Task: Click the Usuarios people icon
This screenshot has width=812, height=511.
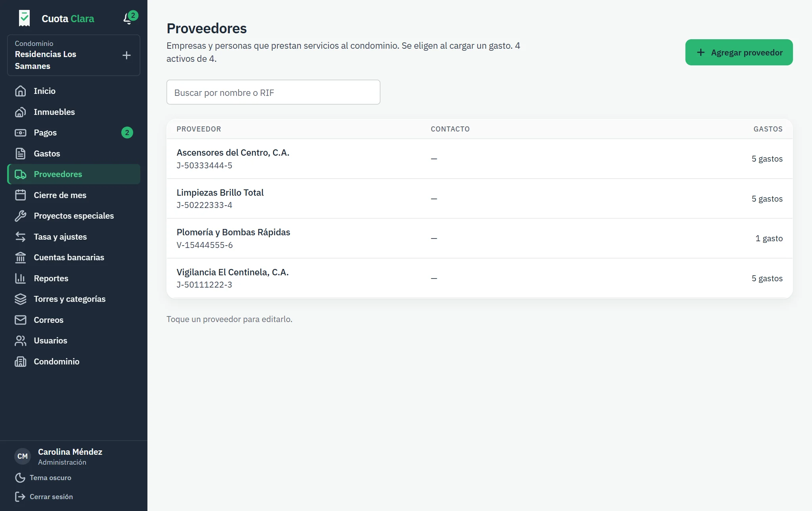Action: coord(21,341)
